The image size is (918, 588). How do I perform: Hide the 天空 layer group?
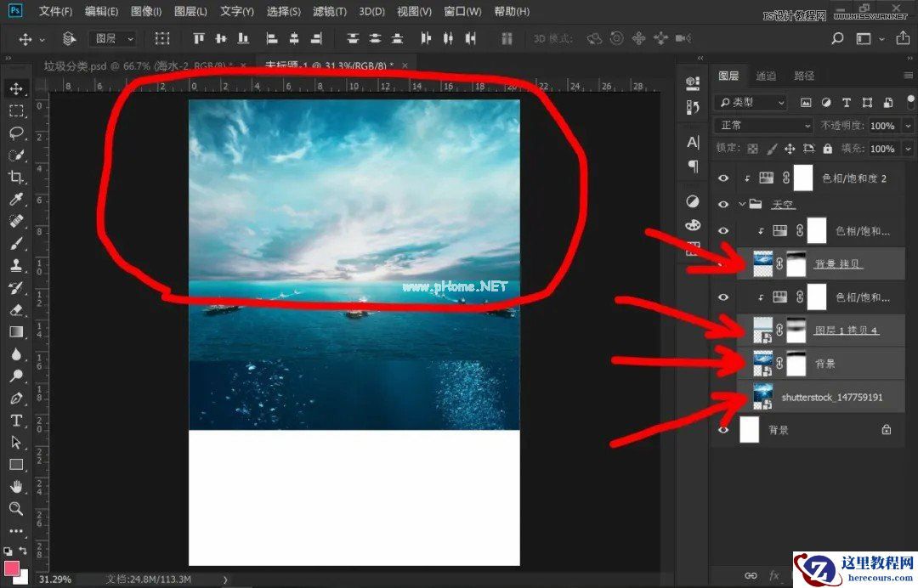pos(722,204)
